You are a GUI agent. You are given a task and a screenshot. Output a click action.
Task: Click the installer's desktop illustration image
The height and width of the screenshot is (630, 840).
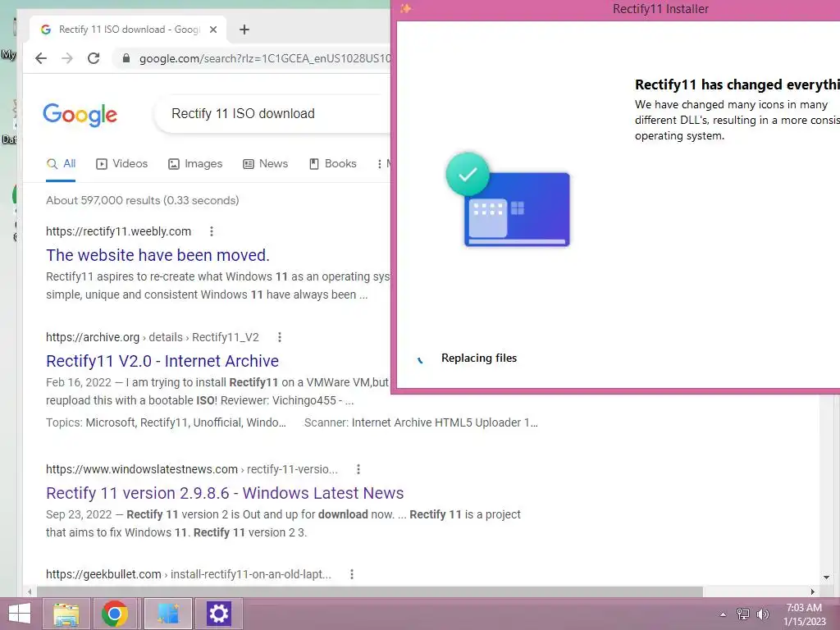(508, 199)
